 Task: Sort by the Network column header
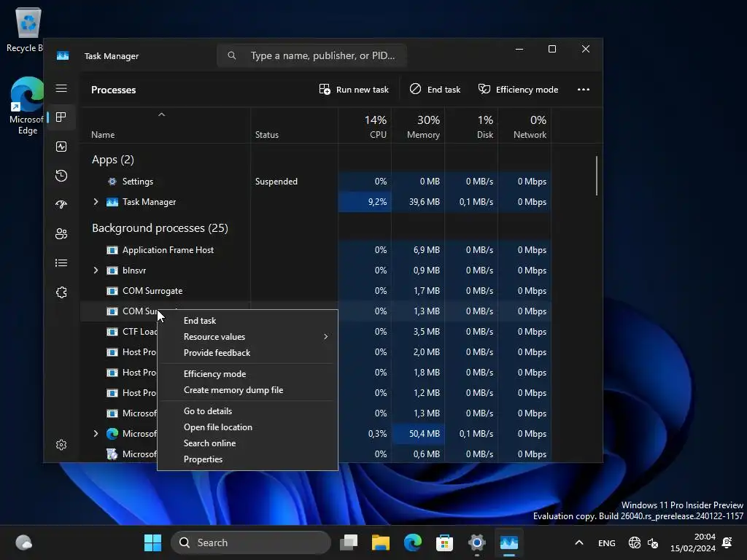(x=525, y=125)
